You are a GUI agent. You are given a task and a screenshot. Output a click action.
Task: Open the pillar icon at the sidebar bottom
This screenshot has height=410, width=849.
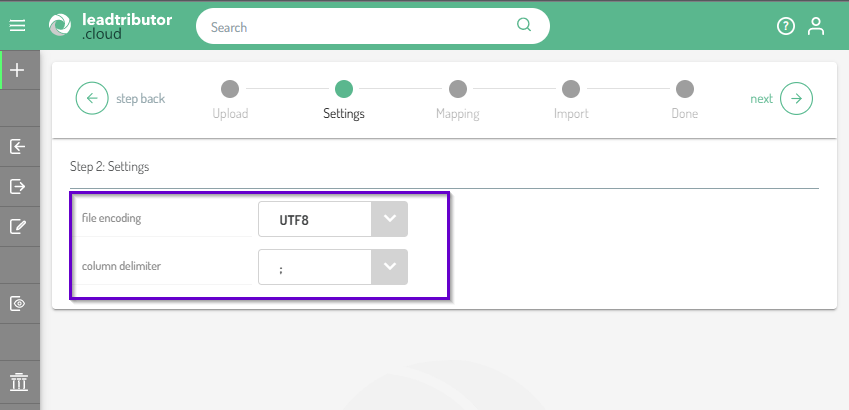tap(17, 382)
